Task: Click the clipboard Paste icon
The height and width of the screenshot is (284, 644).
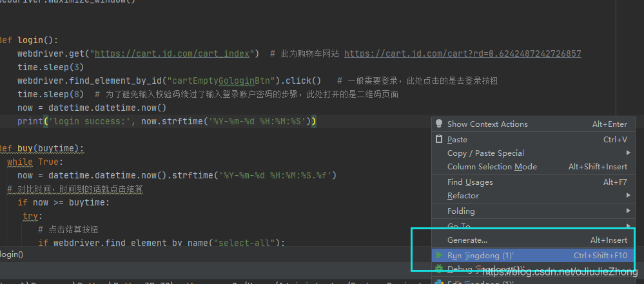Action: pos(439,139)
